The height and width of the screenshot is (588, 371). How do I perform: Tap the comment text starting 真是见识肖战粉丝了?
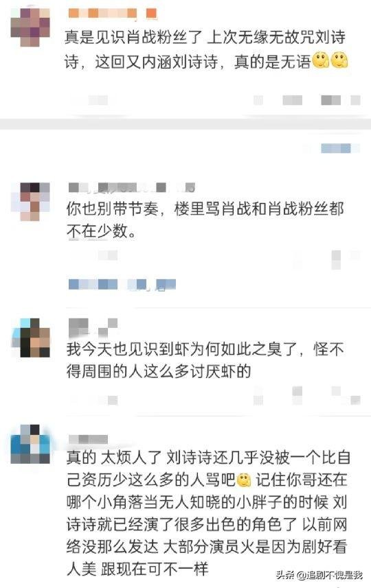click(x=206, y=49)
